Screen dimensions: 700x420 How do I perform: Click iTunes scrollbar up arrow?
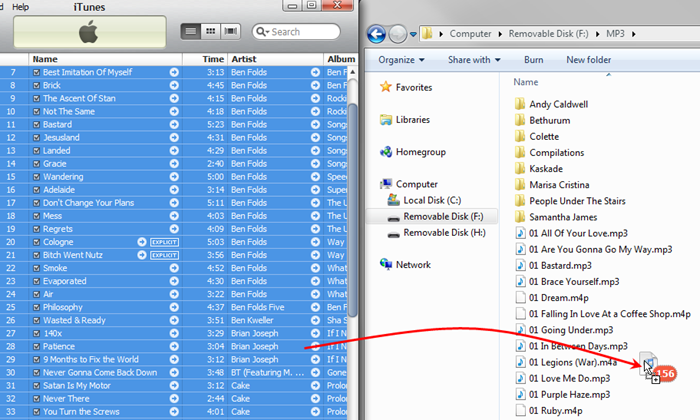click(353, 72)
